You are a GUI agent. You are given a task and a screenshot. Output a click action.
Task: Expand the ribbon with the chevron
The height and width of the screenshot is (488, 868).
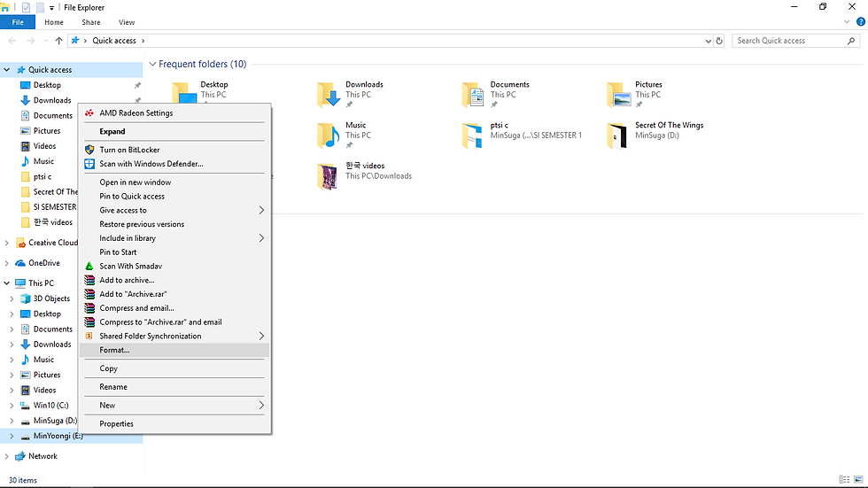[847, 22]
